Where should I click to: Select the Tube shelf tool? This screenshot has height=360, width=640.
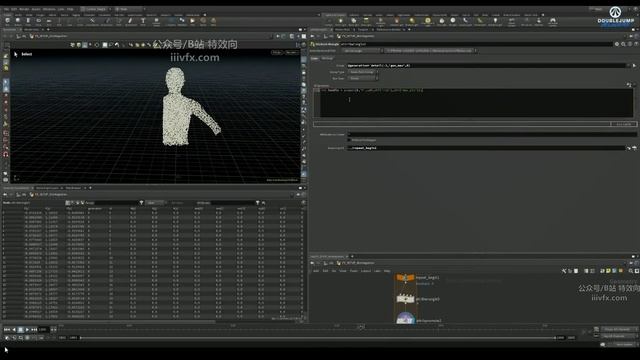click(x=28, y=21)
